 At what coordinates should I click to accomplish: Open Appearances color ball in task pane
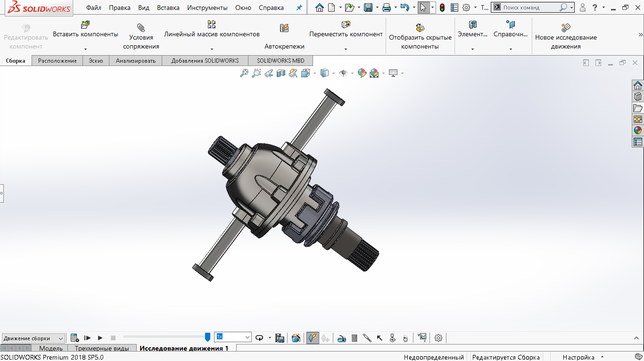pos(638,131)
